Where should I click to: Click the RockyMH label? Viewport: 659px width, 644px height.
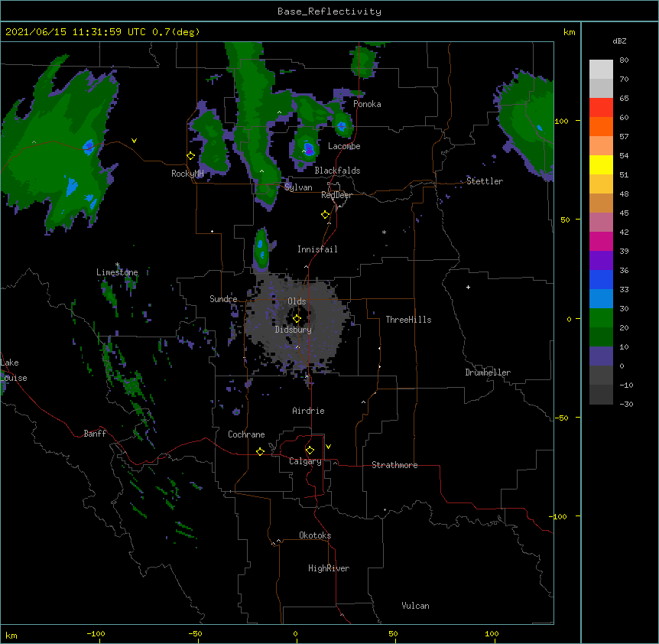pos(187,174)
